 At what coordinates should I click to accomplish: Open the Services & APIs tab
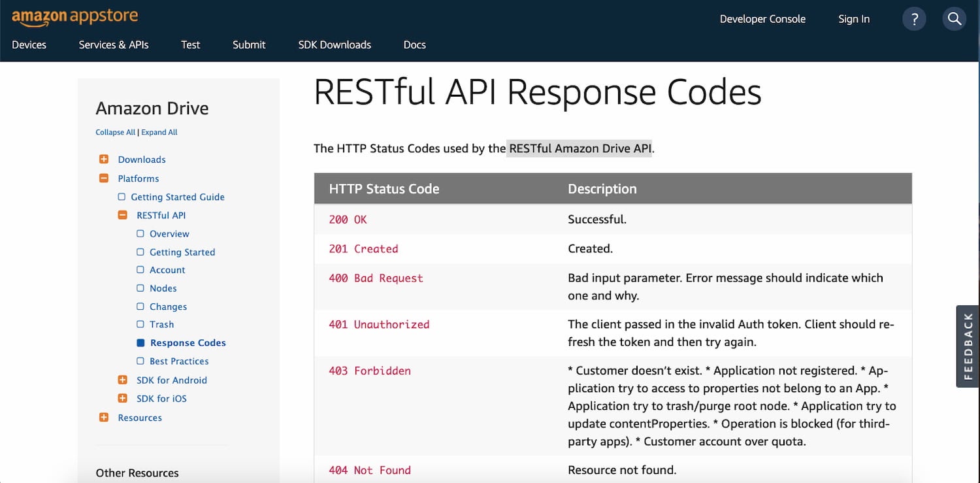[113, 44]
